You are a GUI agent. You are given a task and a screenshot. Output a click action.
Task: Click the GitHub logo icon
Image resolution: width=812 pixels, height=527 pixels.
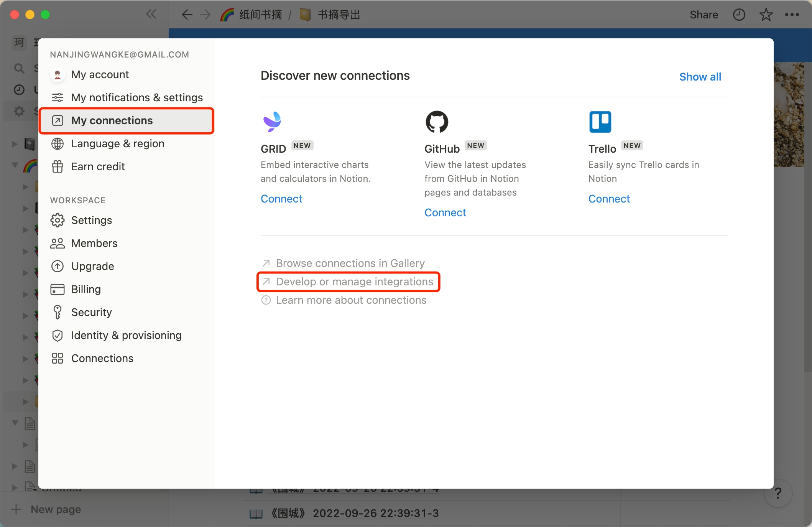click(x=437, y=122)
